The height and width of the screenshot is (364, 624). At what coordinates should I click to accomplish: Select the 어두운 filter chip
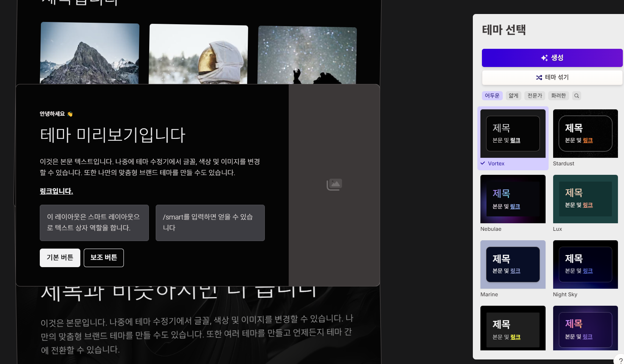pos(492,96)
